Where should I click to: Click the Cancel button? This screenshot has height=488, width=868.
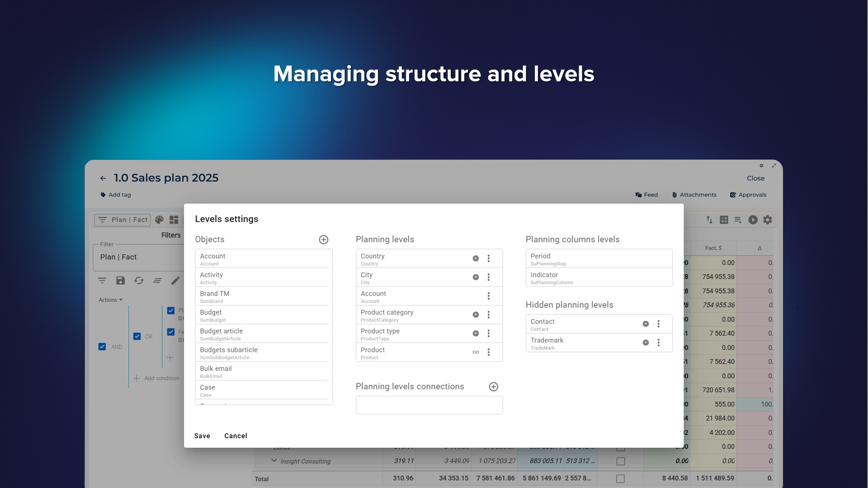tap(236, 436)
